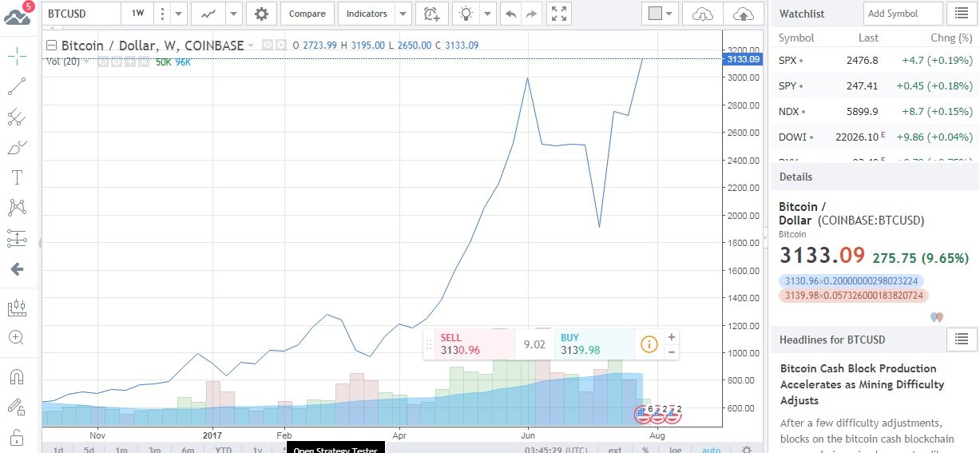Select the DOWI row in watchlist
980x453 pixels.
click(x=875, y=137)
